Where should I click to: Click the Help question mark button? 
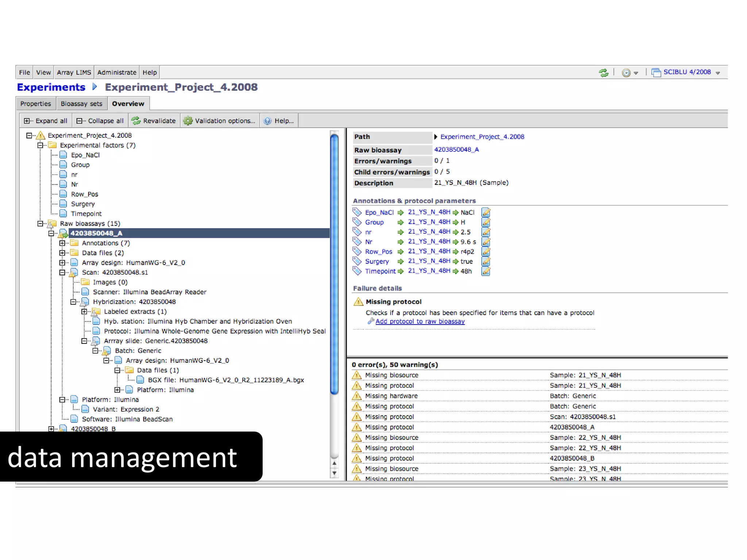[x=267, y=121]
